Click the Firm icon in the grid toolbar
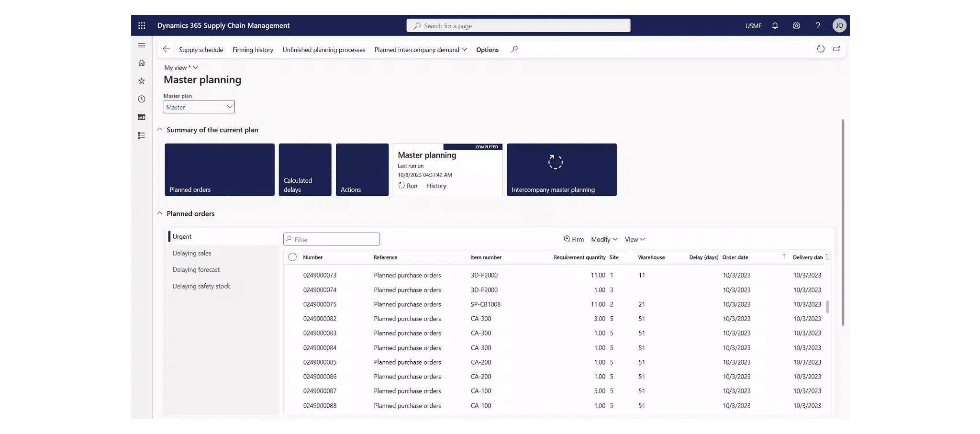980x434 pixels. (x=567, y=239)
